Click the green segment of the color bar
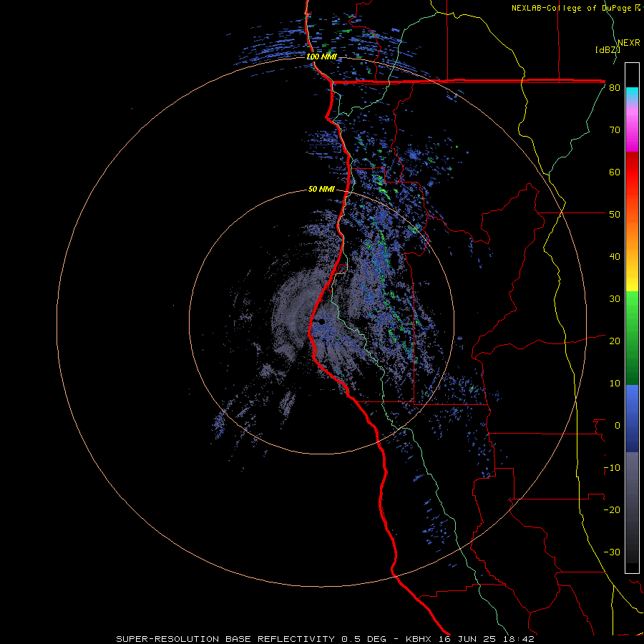Image resolution: width=644 pixels, height=644 pixels. tap(632, 338)
